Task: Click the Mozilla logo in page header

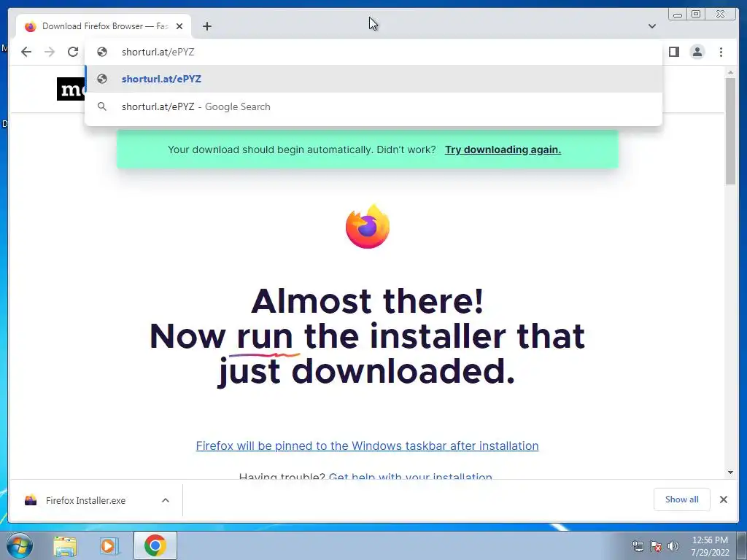Action: pyautogui.click(x=71, y=89)
